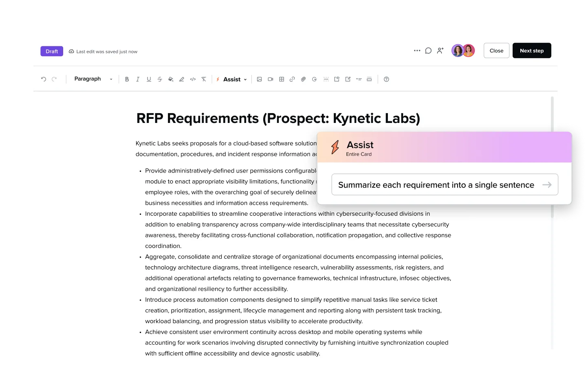This screenshot has width=588, height=392.
Task: Toggle italic formatting
Action: click(x=138, y=79)
